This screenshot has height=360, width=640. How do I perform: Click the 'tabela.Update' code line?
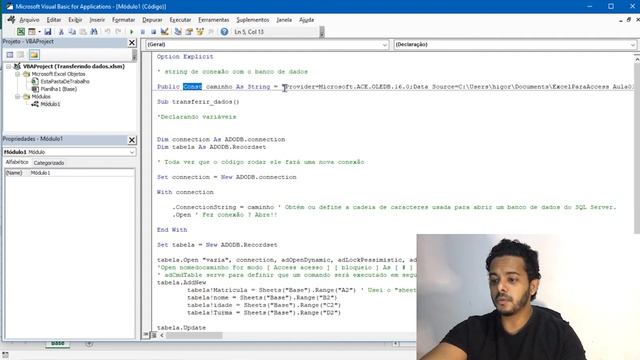point(181,328)
